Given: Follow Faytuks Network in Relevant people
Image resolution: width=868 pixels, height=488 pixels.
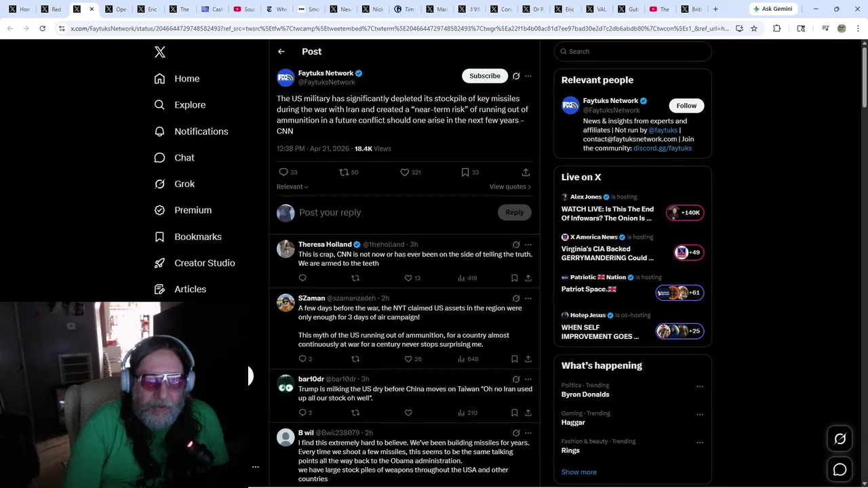Looking at the screenshot, I should click(x=686, y=106).
